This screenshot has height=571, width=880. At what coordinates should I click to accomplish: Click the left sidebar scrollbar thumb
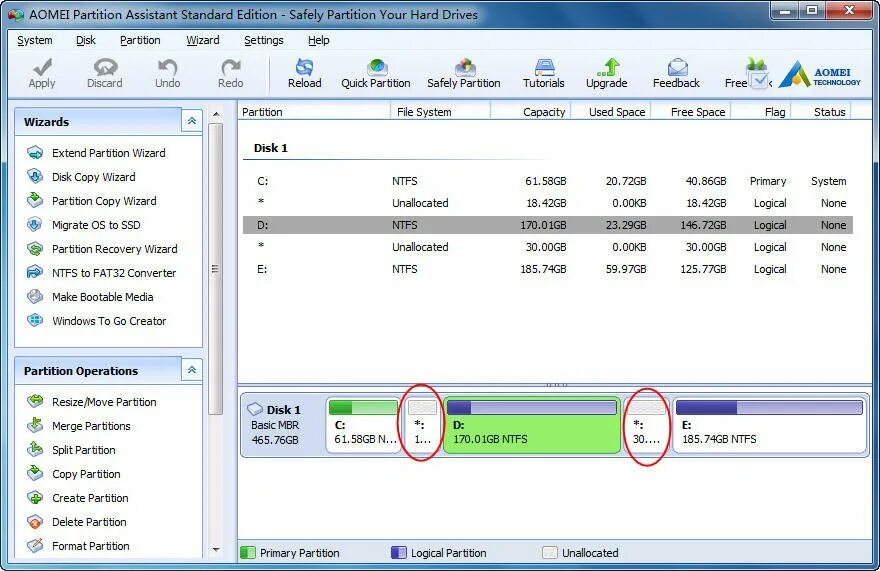tap(216, 269)
